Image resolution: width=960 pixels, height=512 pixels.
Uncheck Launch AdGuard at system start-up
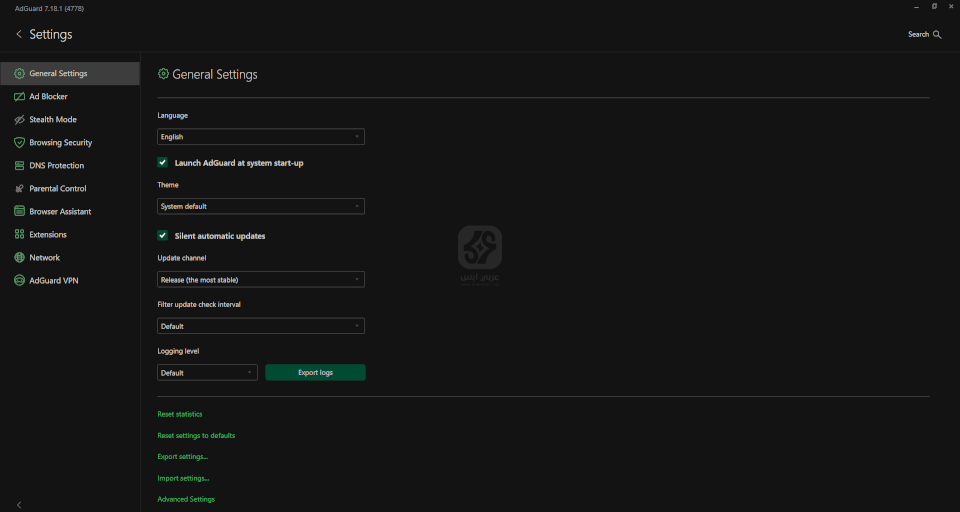point(163,162)
